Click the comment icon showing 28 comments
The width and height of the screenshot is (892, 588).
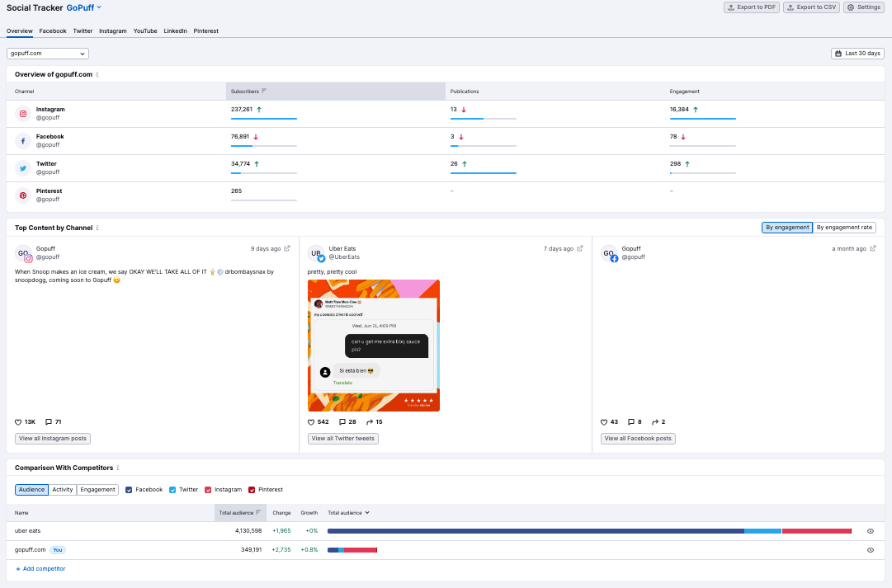[342, 422]
